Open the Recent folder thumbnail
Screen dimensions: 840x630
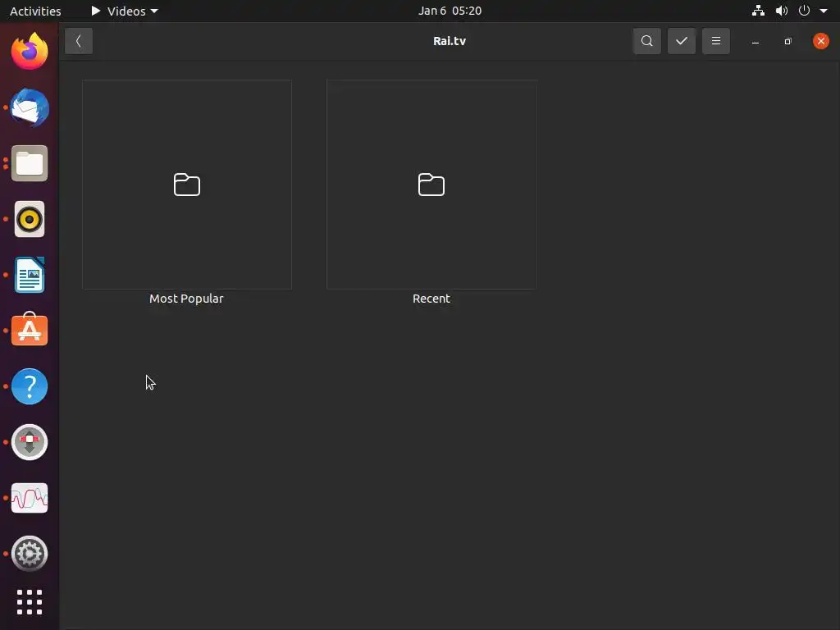coord(431,185)
